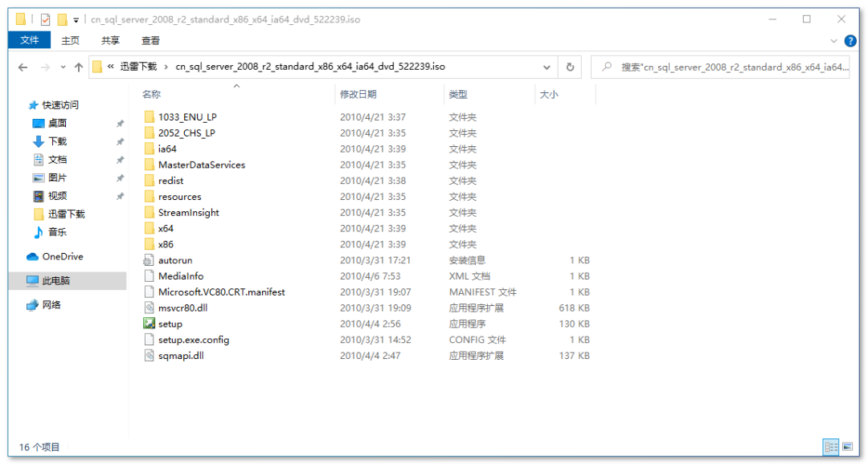This screenshot has height=465, width=868.
Task: Switch to the 共享 ribbon tab
Action: [110, 40]
